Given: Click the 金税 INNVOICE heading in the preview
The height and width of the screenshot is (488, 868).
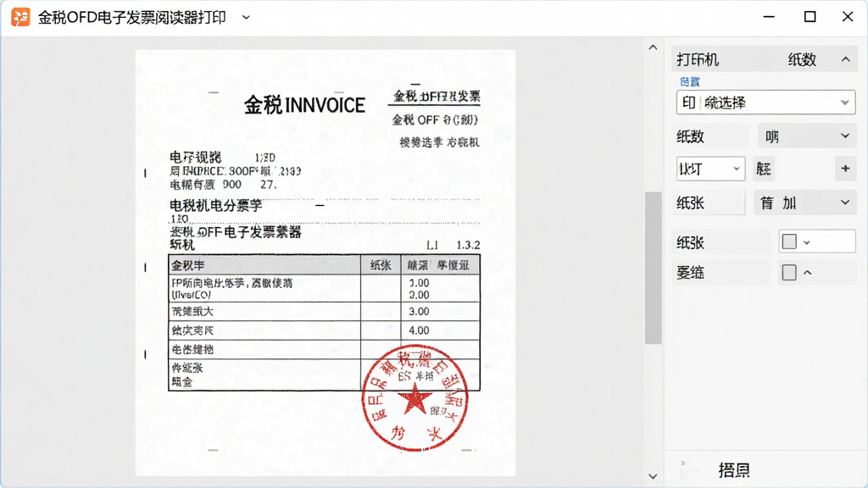Looking at the screenshot, I should click(x=304, y=104).
